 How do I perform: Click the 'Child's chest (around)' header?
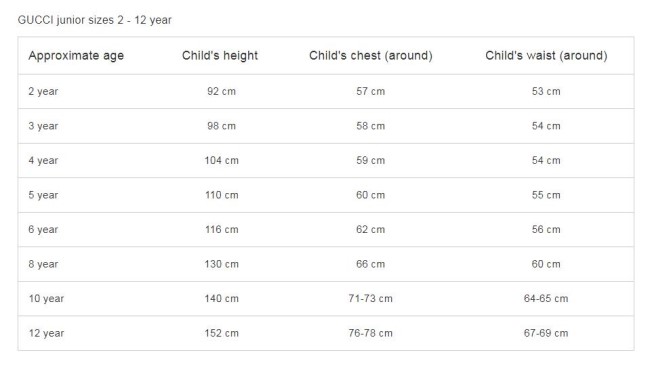pos(371,56)
